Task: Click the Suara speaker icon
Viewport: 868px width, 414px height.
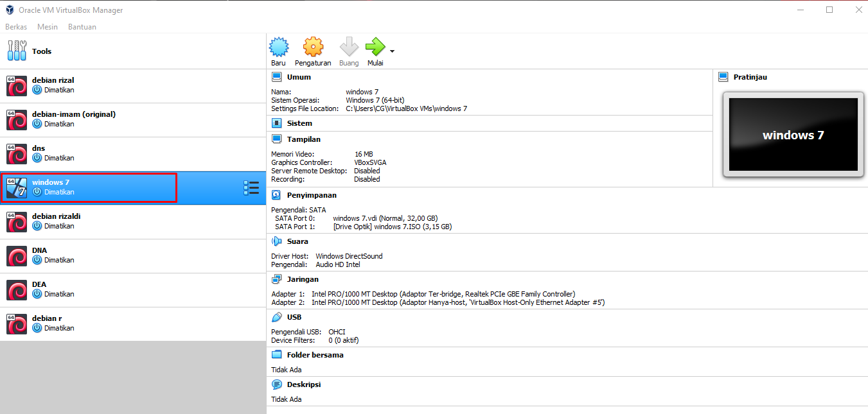Action: pyautogui.click(x=276, y=241)
